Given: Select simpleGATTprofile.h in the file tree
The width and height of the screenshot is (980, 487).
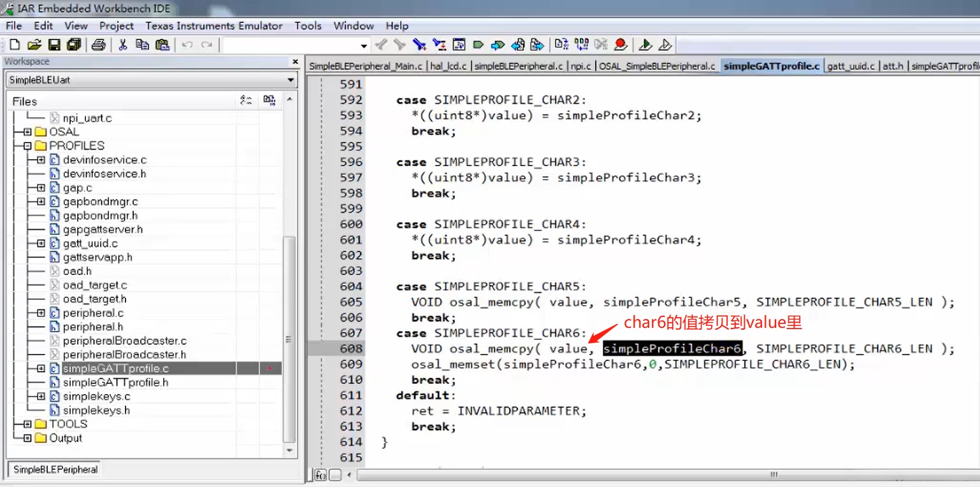Looking at the screenshot, I should pos(115,383).
